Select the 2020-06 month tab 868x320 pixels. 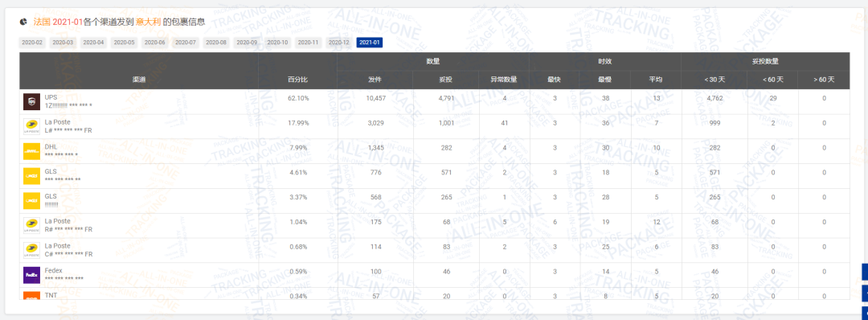(155, 43)
